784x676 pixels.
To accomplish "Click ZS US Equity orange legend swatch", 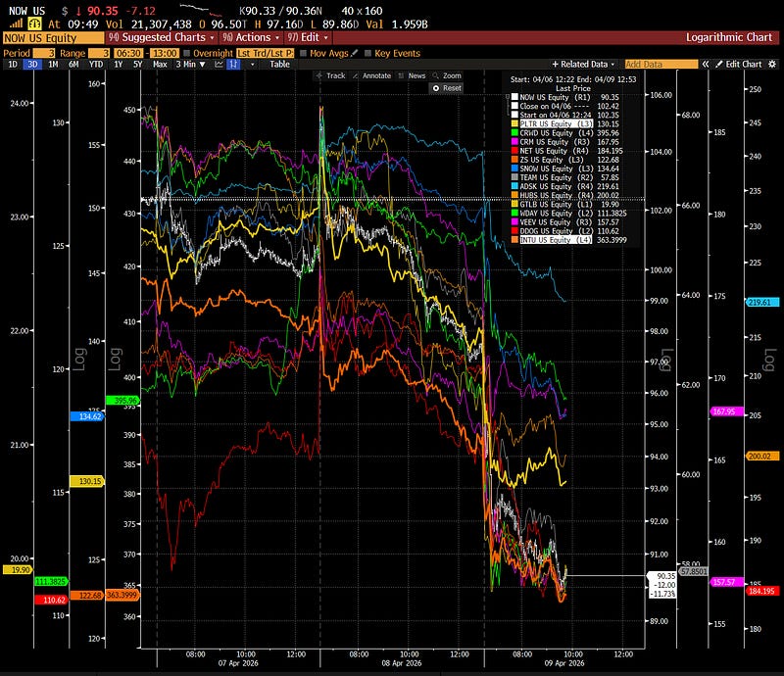I will 514,160.
